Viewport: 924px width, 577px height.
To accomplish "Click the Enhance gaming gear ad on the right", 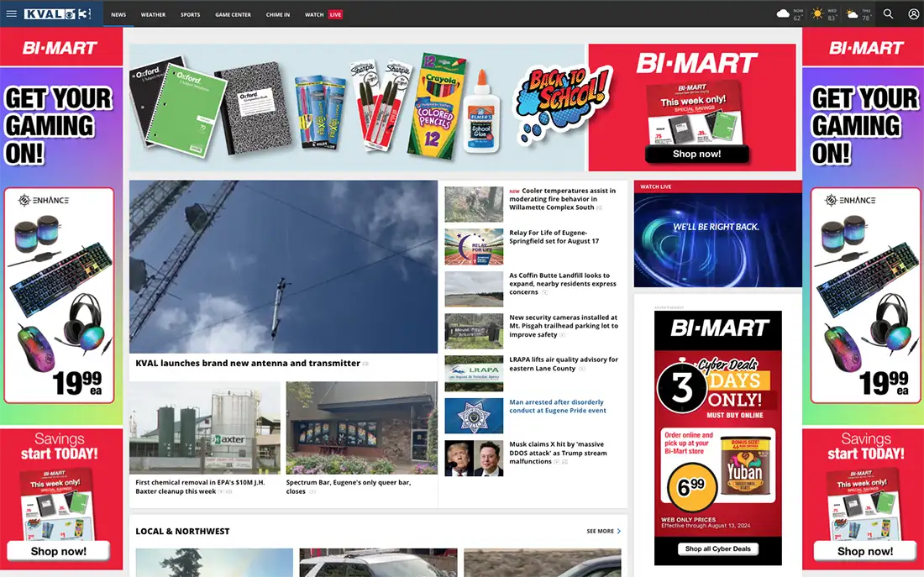I will click(x=865, y=296).
